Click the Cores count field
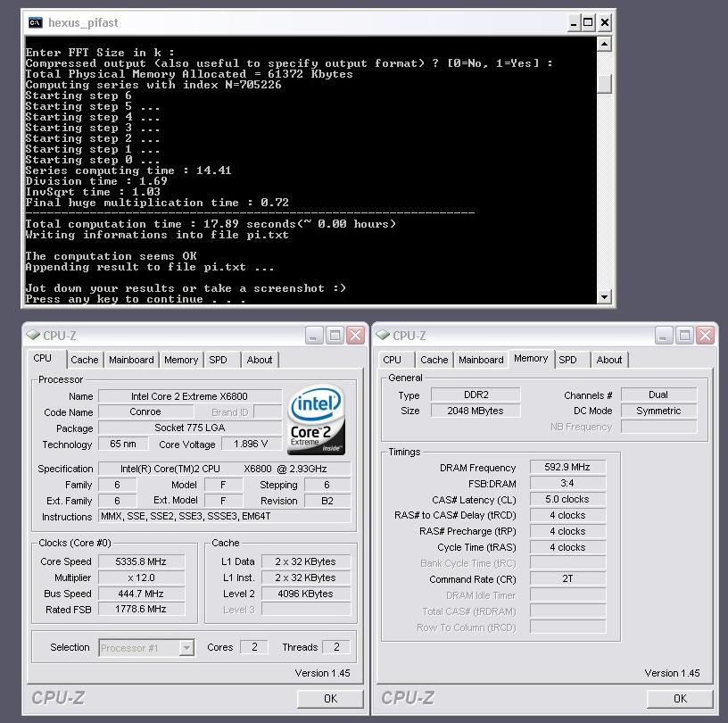The image size is (728, 723). click(x=254, y=647)
